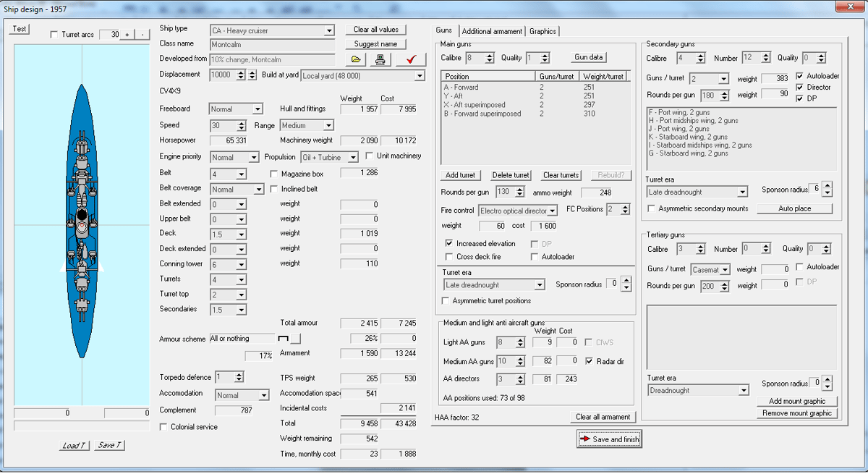Open the Ship type dropdown
Image resolution: width=868 pixels, height=474 pixels.
coord(329,30)
